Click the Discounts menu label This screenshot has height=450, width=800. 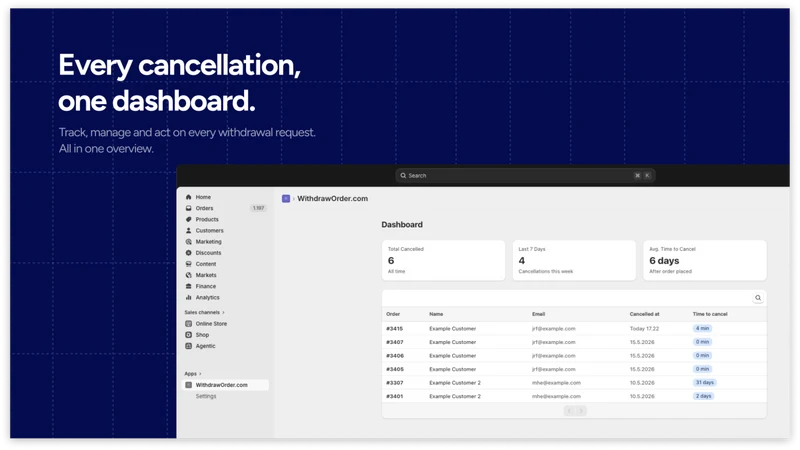[209, 253]
